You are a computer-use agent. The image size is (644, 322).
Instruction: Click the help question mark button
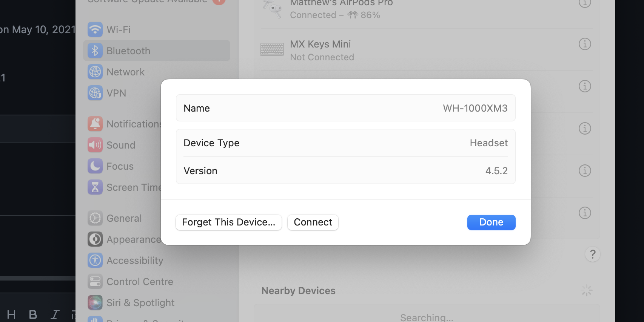click(592, 254)
